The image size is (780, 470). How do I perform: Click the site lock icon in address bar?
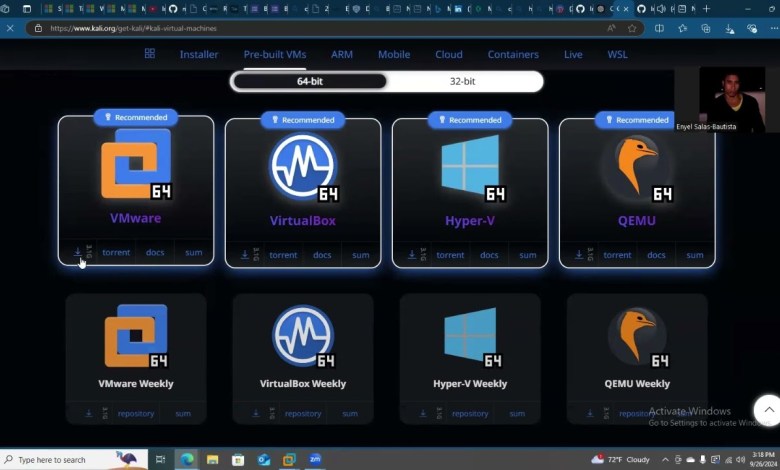[x=38, y=28]
